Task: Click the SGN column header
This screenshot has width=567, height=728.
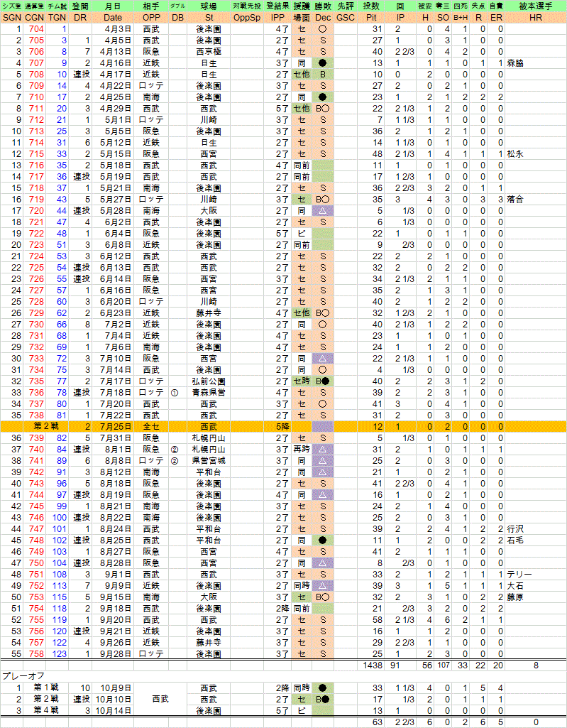Action: pyautogui.click(x=11, y=18)
